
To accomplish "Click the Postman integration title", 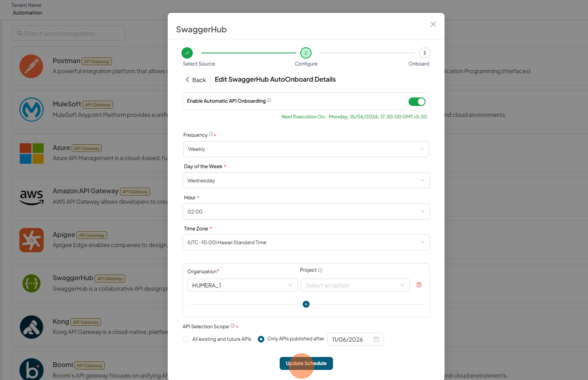I will click(x=66, y=61).
